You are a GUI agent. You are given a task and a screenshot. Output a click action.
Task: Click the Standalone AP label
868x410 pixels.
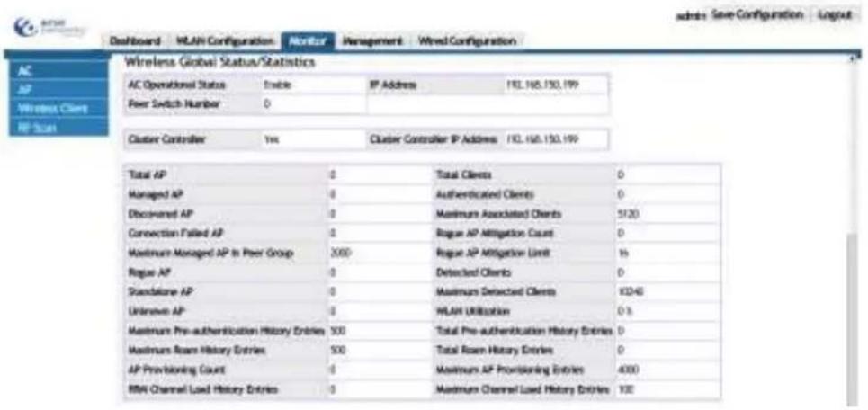click(160, 291)
